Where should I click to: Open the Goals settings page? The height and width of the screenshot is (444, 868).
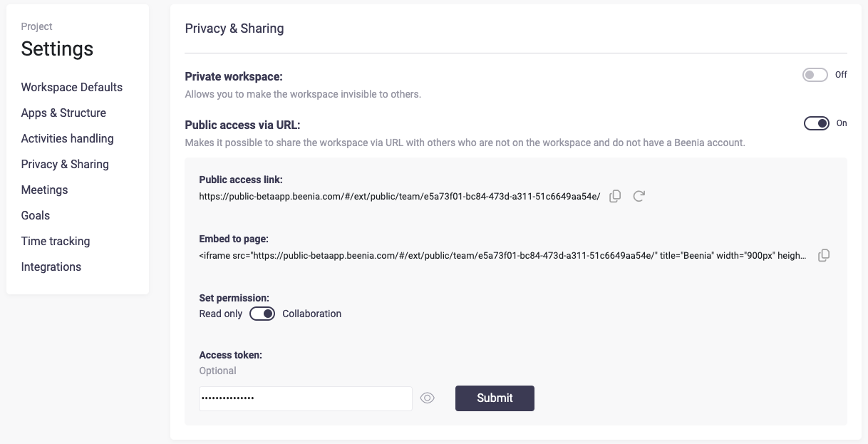36,215
